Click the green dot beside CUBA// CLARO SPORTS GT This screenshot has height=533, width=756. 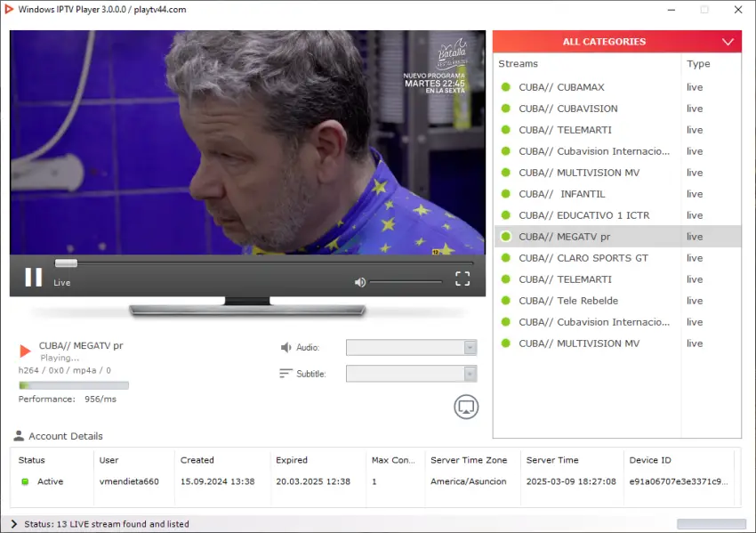pos(506,258)
